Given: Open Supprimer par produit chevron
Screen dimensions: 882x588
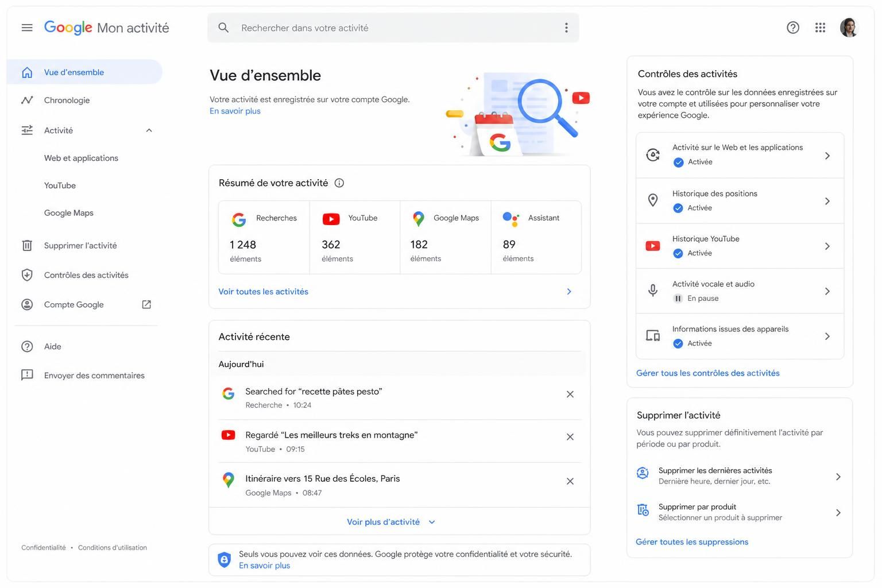Looking at the screenshot, I should (x=838, y=513).
